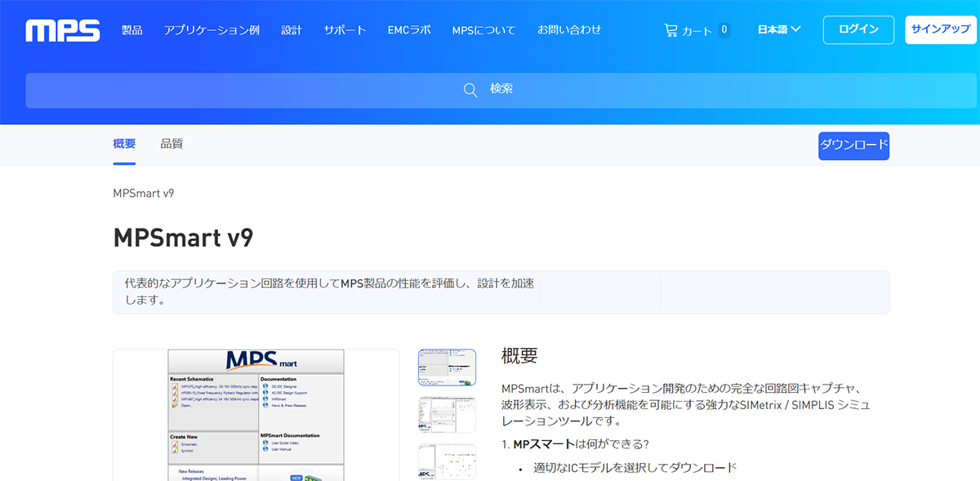
Task: Open the 製品 menu
Action: [132, 30]
